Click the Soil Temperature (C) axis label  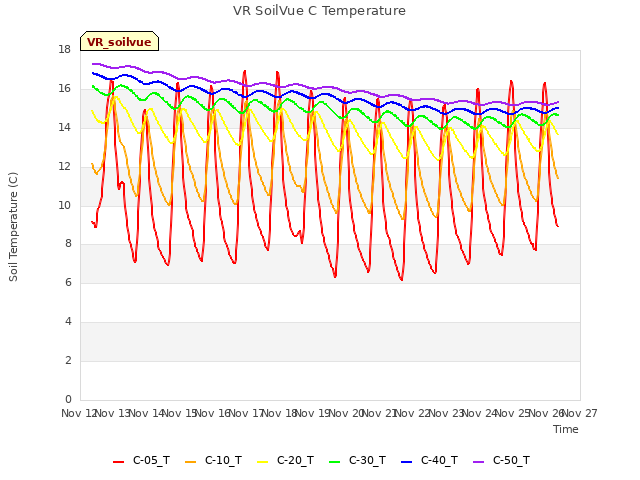(13, 227)
